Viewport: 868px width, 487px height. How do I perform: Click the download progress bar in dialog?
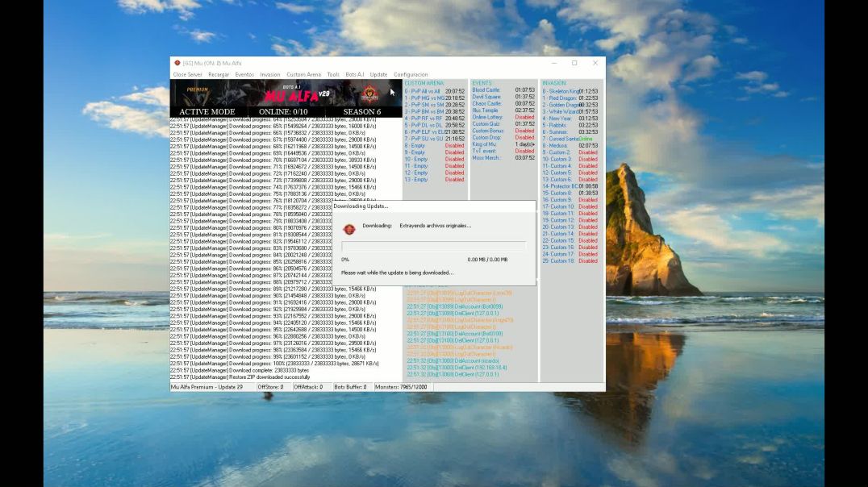[x=433, y=246]
